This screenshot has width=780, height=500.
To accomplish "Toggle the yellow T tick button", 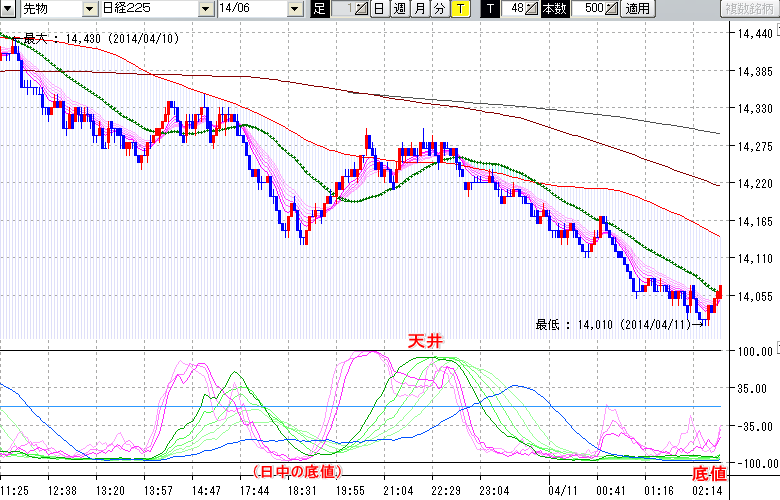I will tap(459, 9).
